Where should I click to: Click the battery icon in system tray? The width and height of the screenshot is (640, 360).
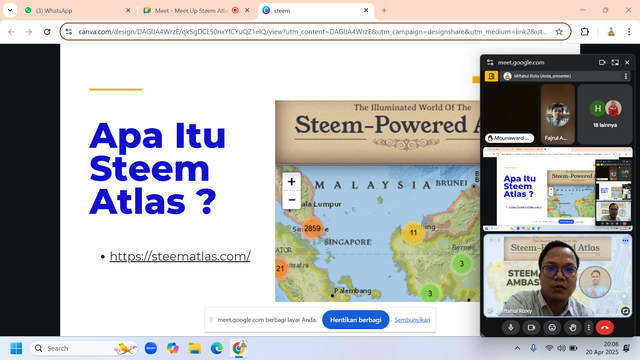click(574, 348)
